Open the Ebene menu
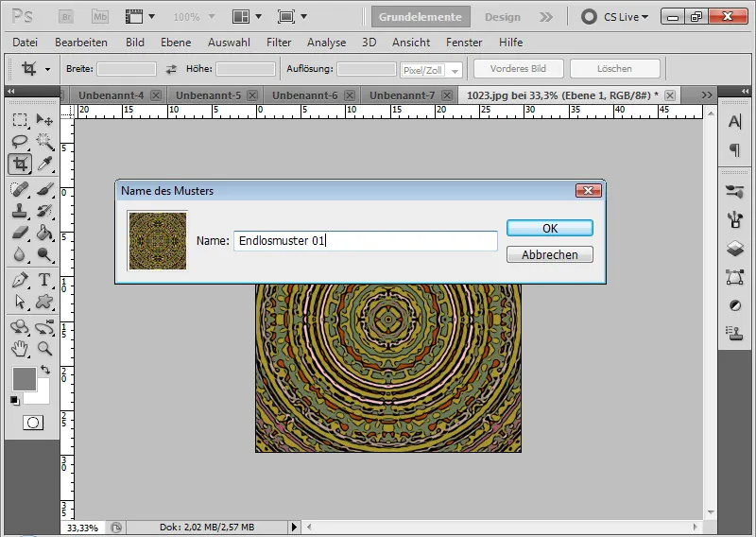756x537 pixels. 176,43
